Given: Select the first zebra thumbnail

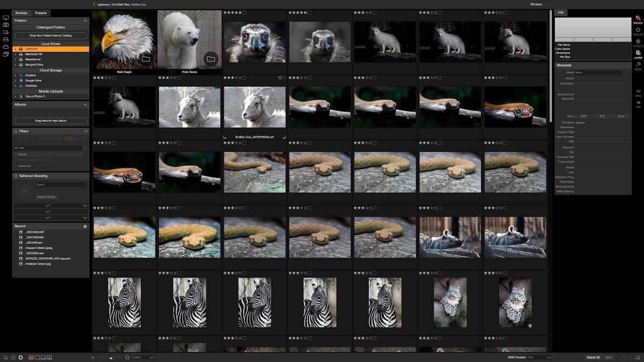Looking at the screenshot, I should tap(124, 303).
